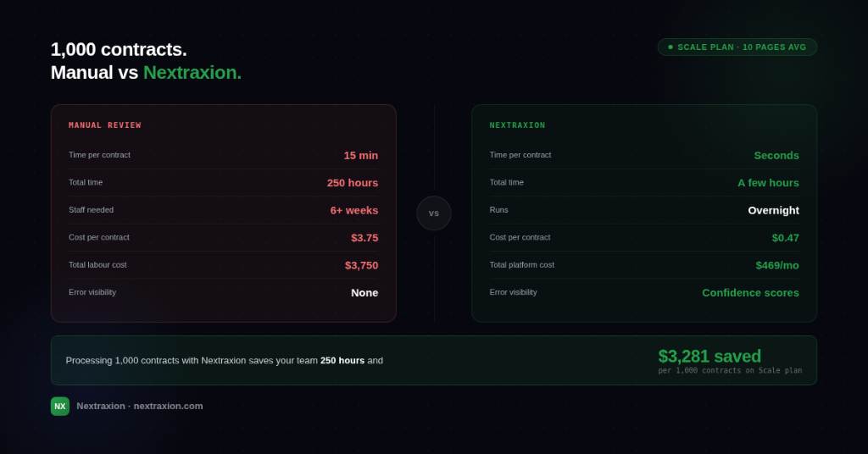Click the 'Total platform cost' label
Image resolution: width=868 pixels, height=454 pixels.
[x=521, y=265]
